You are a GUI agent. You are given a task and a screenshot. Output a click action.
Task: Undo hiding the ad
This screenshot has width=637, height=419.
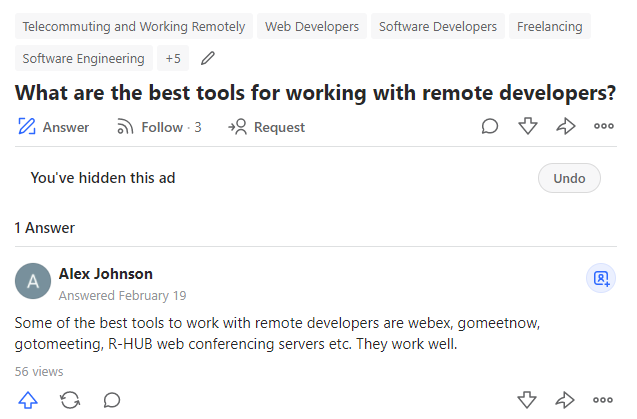tap(569, 178)
